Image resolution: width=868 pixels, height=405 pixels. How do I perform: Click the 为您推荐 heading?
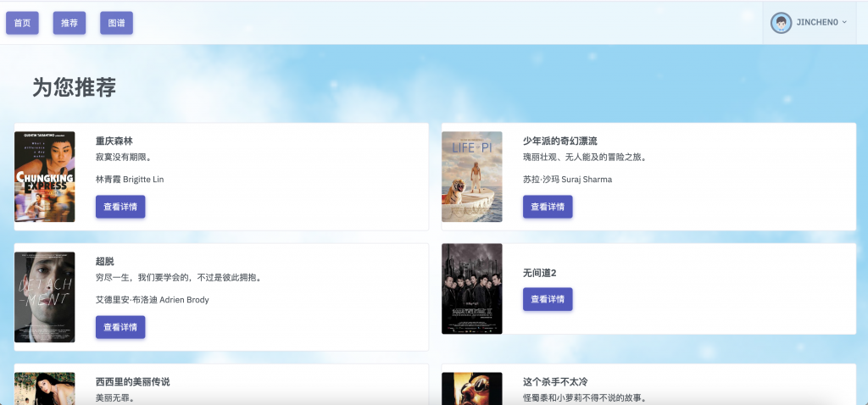point(75,87)
